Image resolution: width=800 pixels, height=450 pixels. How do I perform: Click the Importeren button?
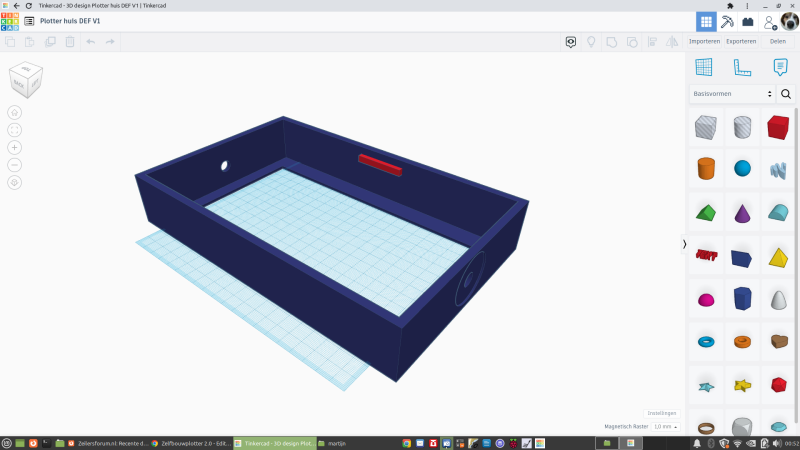[x=704, y=41]
